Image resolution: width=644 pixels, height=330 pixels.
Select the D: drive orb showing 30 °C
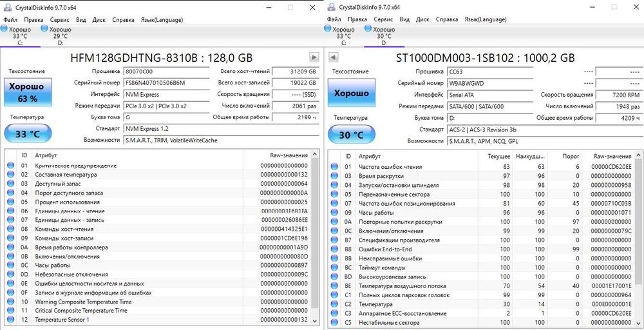(x=368, y=29)
